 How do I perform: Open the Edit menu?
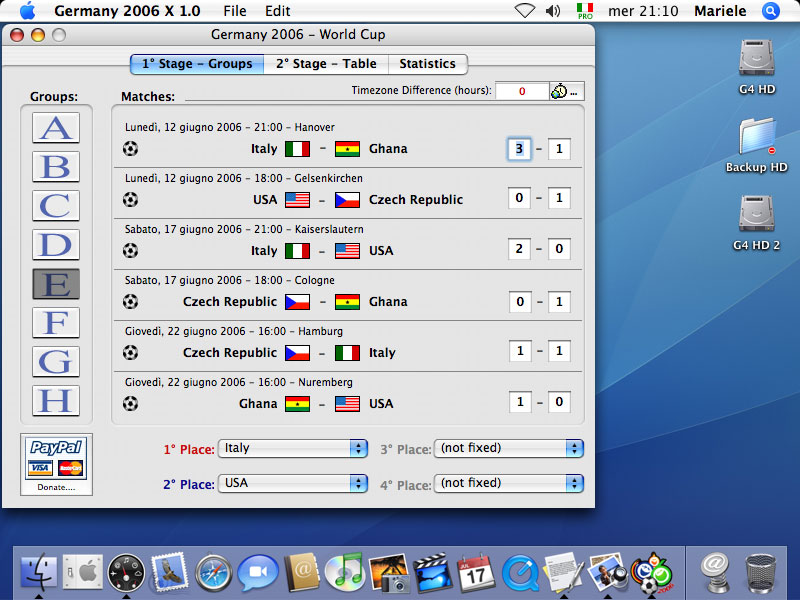pyautogui.click(x=278, y=11)
